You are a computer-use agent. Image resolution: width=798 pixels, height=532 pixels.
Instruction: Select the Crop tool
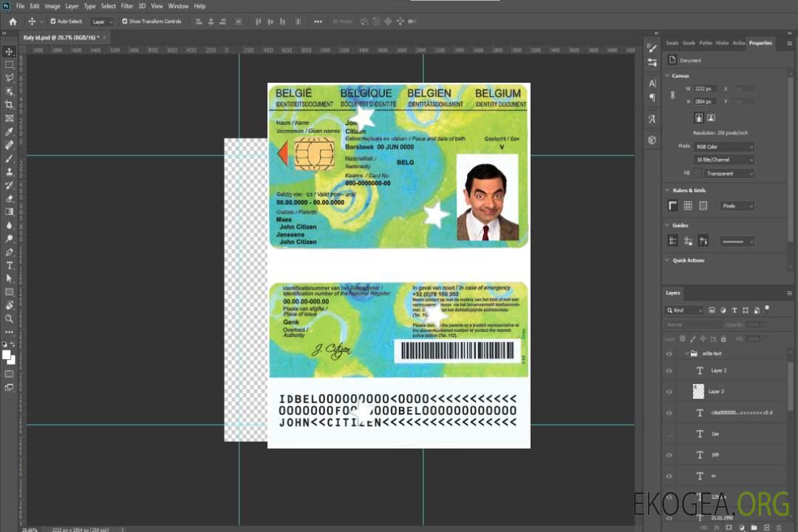[9, 105]
